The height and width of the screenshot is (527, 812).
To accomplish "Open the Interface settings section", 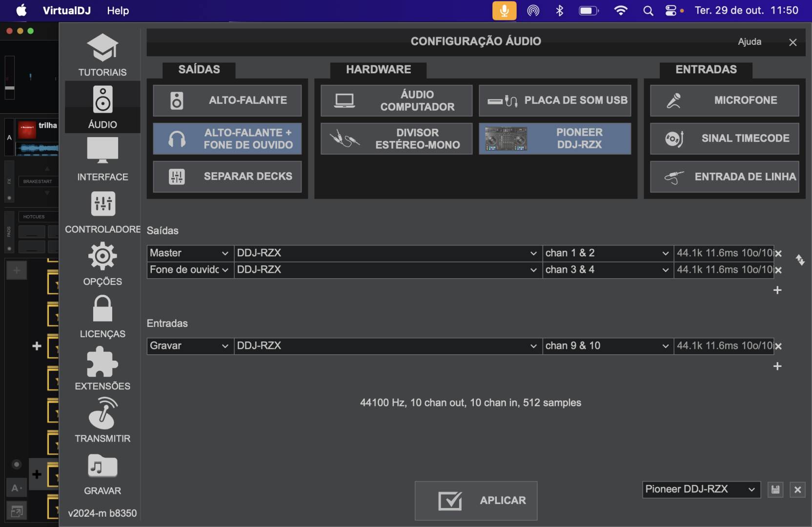I will point(102,159).
